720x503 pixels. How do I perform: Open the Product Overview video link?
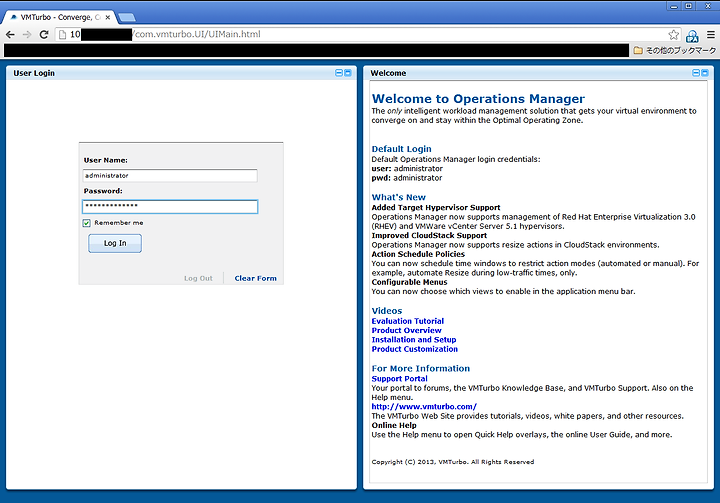coord(406,330)
